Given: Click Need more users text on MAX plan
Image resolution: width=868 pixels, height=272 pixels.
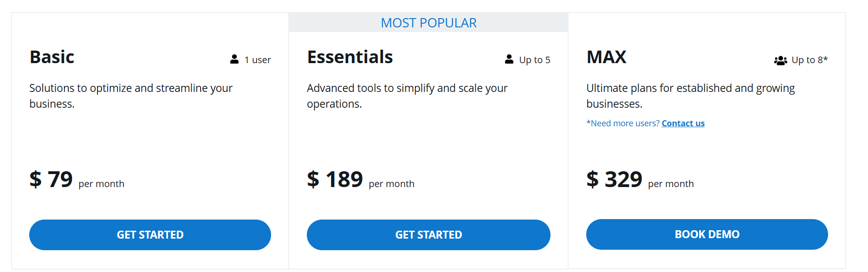Looking at the screenshot, I should tap(622, 123).
